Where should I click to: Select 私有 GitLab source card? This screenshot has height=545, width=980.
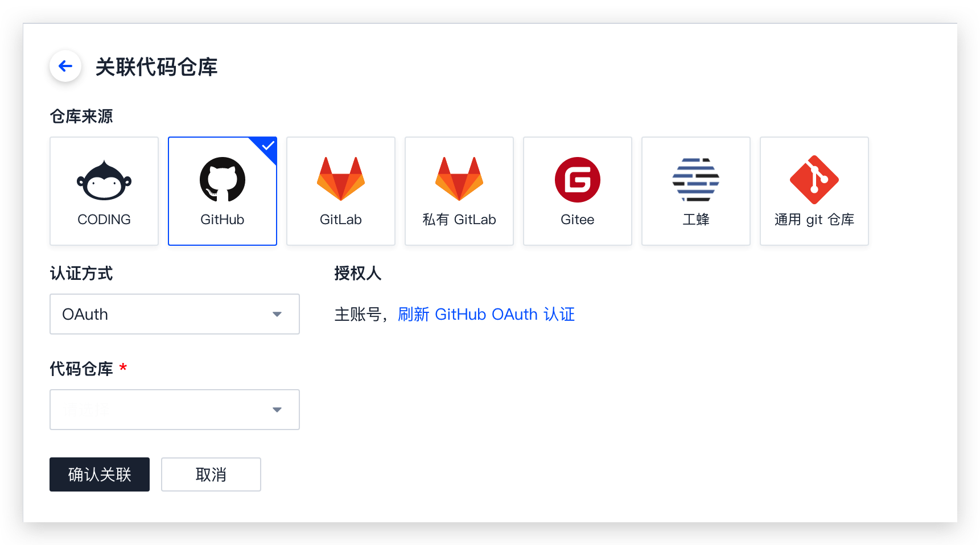[x=459, y=191]
